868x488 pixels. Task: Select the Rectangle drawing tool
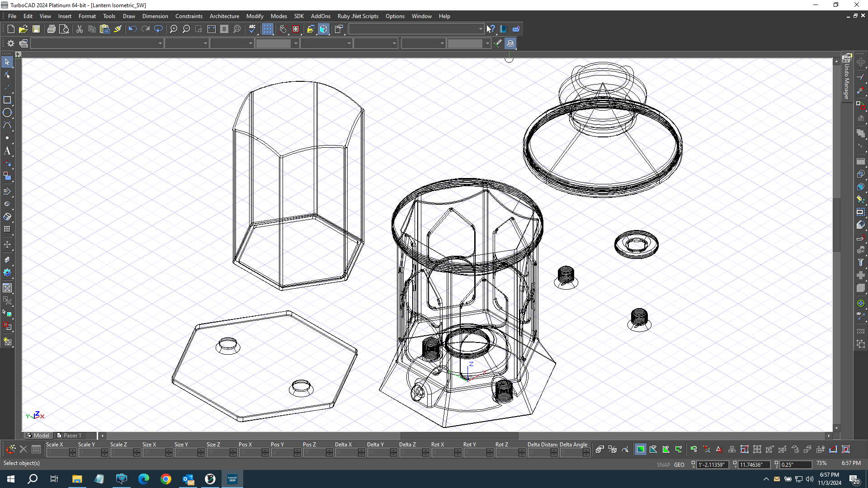pyautogui.click(x=7, y=100)
